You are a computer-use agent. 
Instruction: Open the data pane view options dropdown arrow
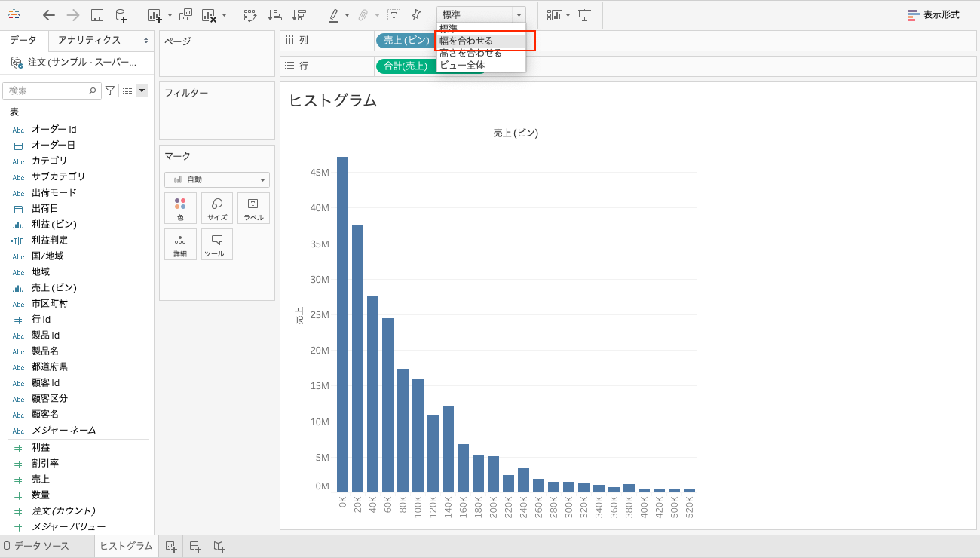click(x=142, y=90)
